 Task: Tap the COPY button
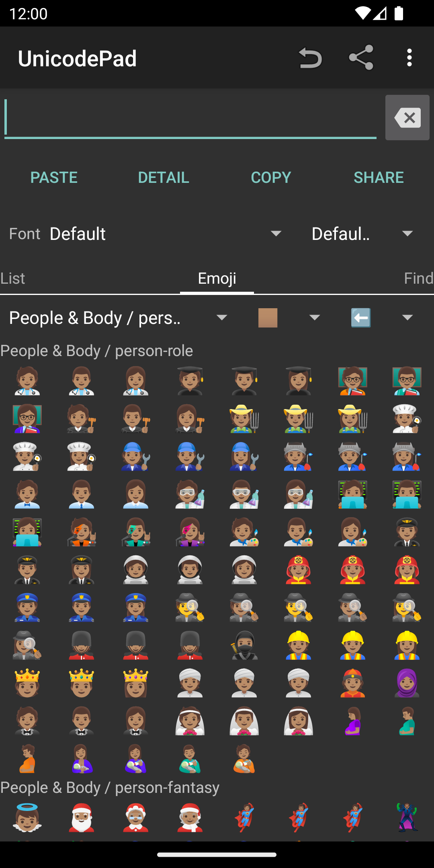click(x=271, y=177)
